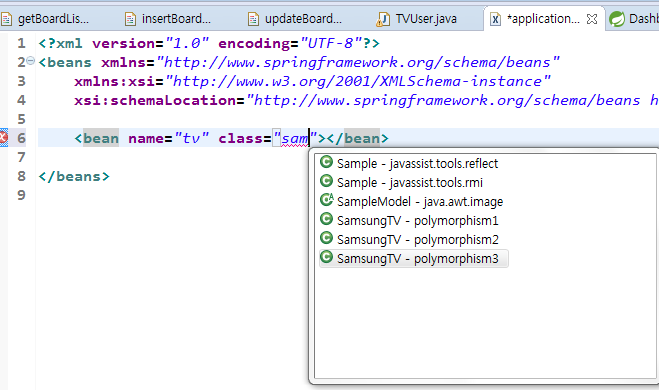Click the TVUser.java Java file icon
Screen dimensions: 659x390
point(382,19)
